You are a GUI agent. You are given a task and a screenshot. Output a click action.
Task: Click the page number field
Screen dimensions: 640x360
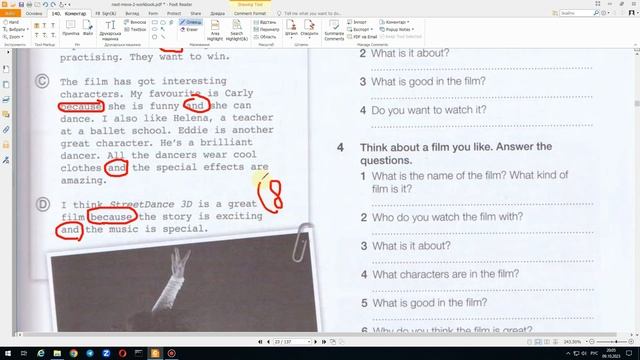tap(291, 342)
